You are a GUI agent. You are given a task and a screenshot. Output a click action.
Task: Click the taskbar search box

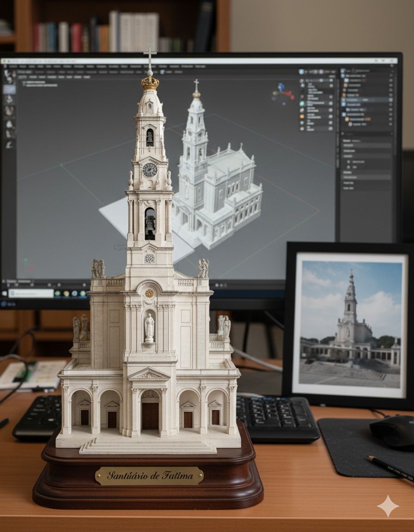(31, 293)
